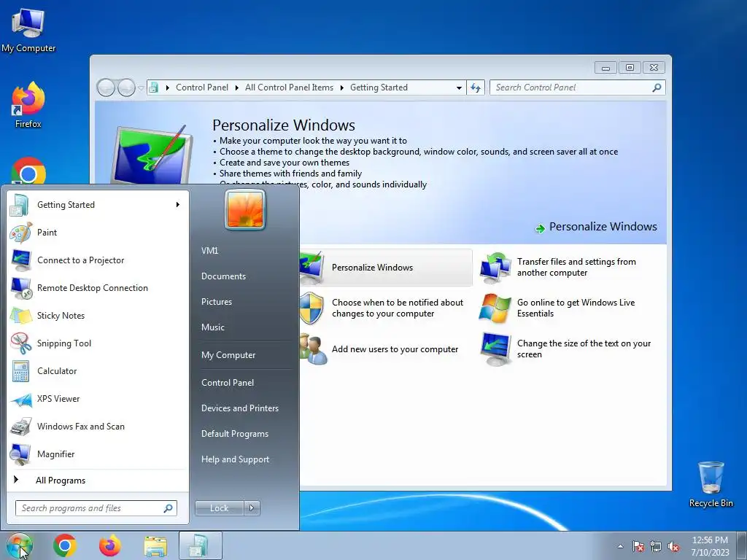The width and height of the screenshot is (747, 560).
Task: Expand the All Control Panel Items breadcrumb arrow
Action: [x=342, y=87]
